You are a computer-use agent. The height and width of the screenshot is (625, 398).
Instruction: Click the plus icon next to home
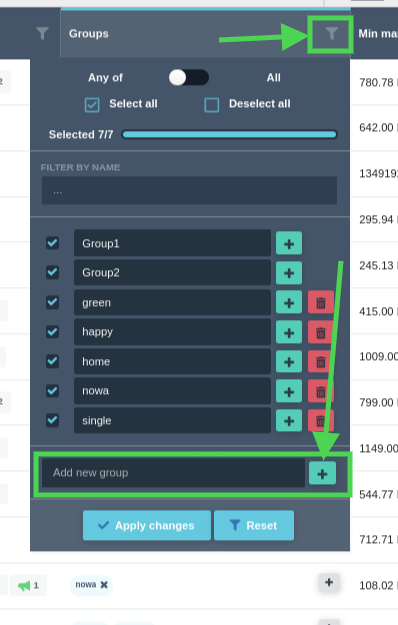(289, 362)
